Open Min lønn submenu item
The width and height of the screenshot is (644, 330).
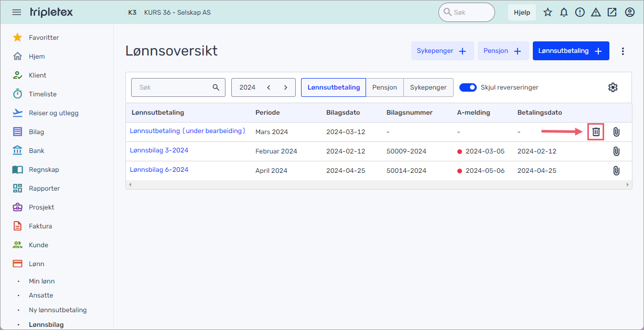[42, 281]
